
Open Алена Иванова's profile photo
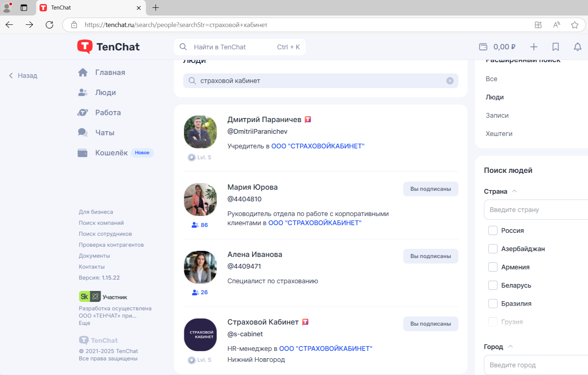(x=200, y=267)
